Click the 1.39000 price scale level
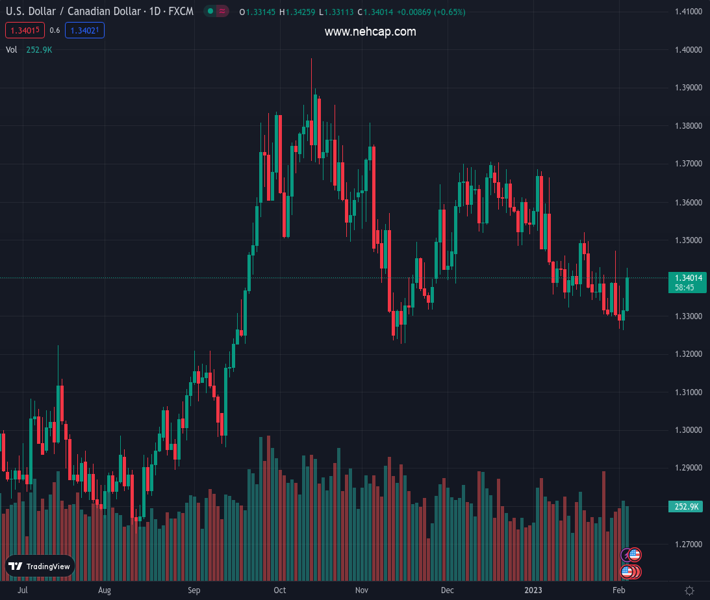Image resolution: width=710 pixels, height=600 pixels. [x=686, y=88]
